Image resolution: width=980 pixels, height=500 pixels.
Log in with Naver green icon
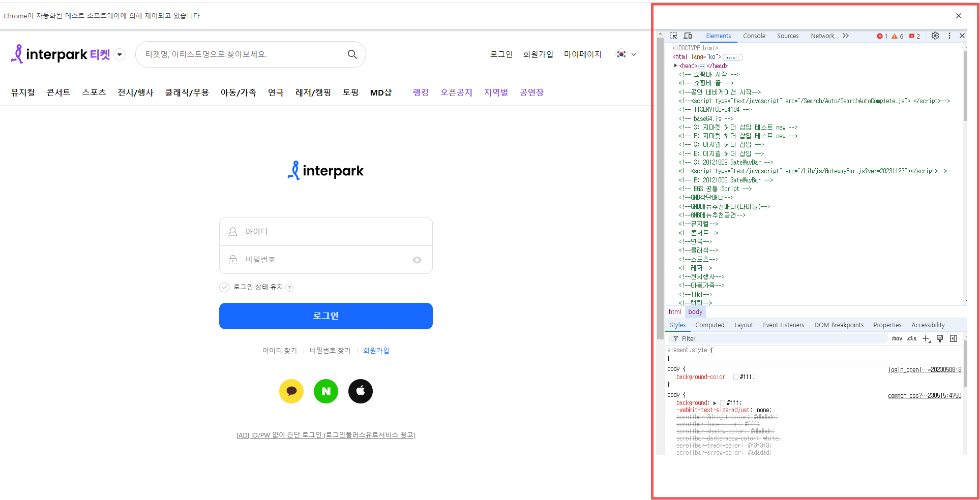(x=326, y=391)
